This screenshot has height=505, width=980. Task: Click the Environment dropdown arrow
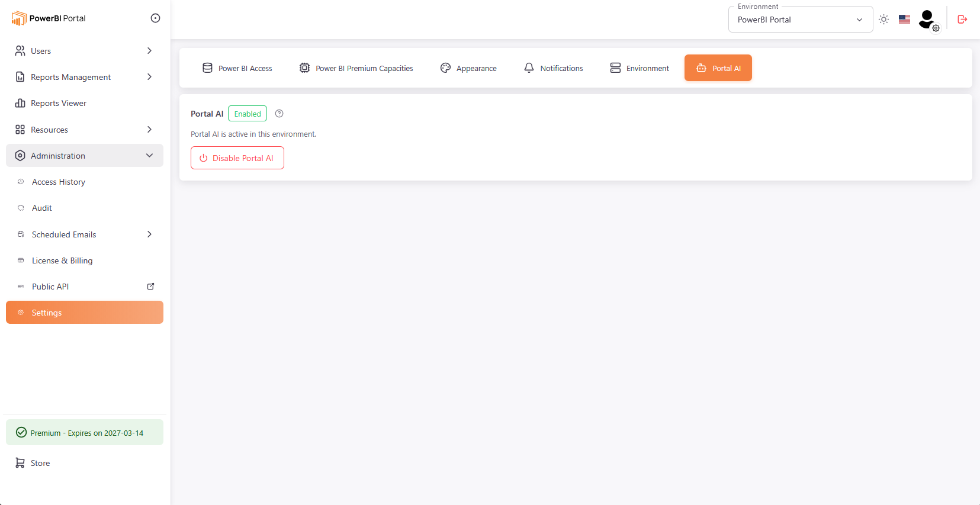859,20
